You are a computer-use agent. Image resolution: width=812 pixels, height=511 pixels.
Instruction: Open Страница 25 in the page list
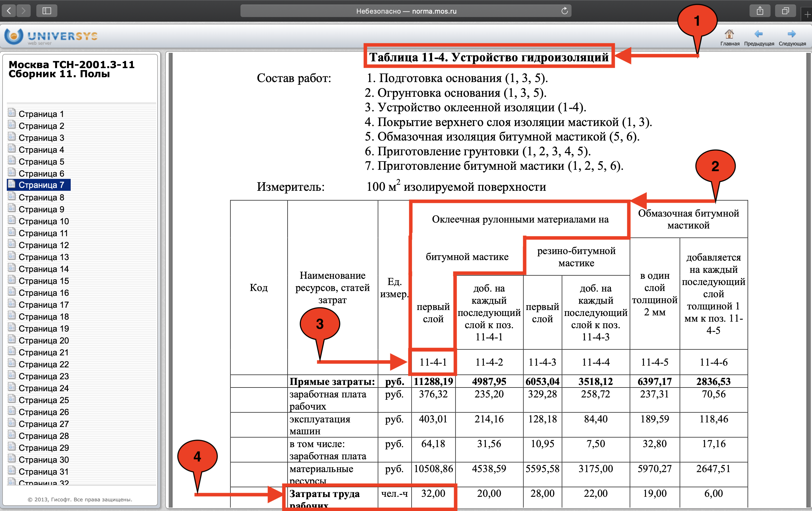[x=43, y=400]
